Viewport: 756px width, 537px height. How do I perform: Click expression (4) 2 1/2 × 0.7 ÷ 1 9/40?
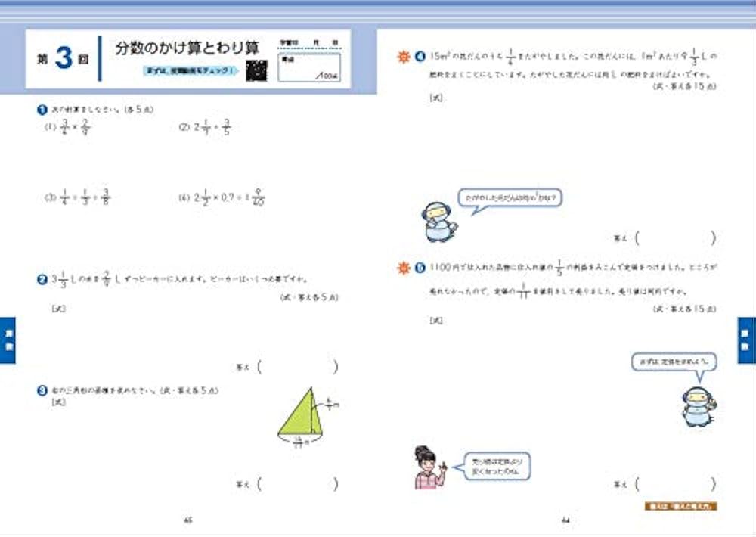point(222,197)
